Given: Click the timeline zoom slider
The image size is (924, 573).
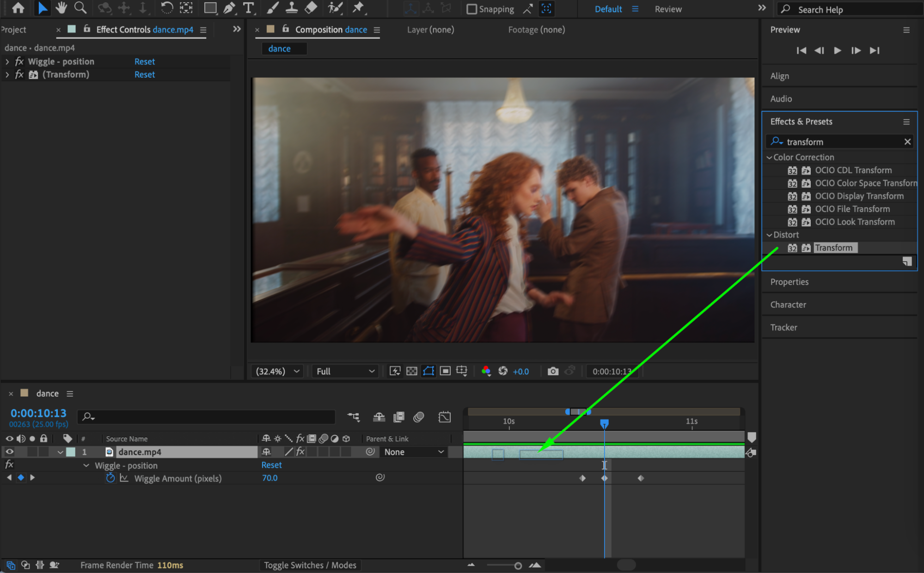Looking at the screenshot, I should click(518, 566).
